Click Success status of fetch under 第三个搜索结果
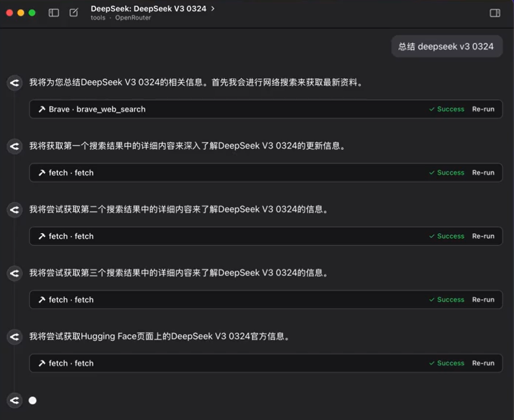This screenshot has width=514, height=420. pyautogui.click(x=446, y=300)
